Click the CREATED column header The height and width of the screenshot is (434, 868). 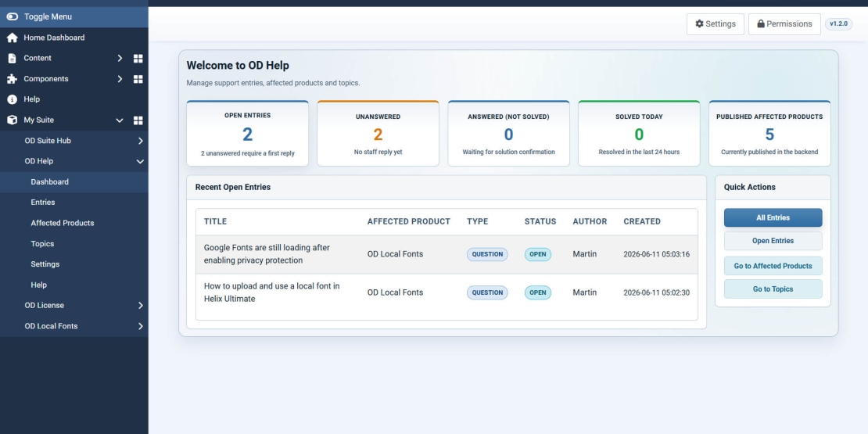pyautogui.click(x=642, y=221)
